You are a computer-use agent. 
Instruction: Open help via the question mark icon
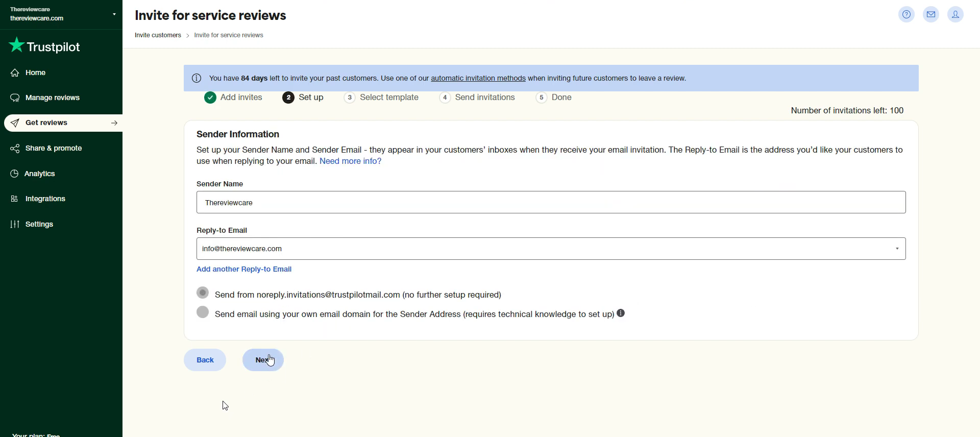[906, 15]
